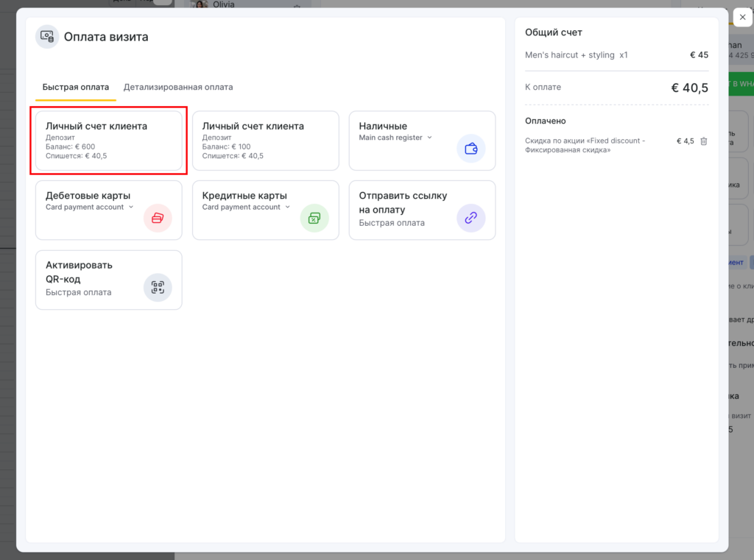The image size is (754, 560).
Task: Close the payment dialog with X
Action: pos(741,18)
